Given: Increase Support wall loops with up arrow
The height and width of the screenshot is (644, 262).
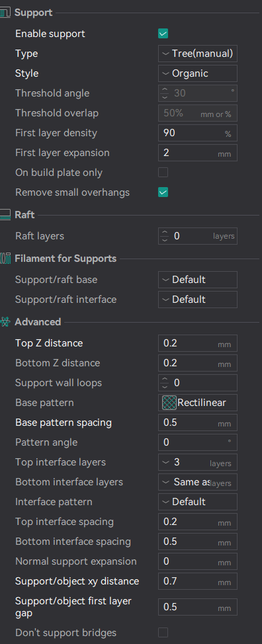Looking at the screenshot, I should pos(165,379).
